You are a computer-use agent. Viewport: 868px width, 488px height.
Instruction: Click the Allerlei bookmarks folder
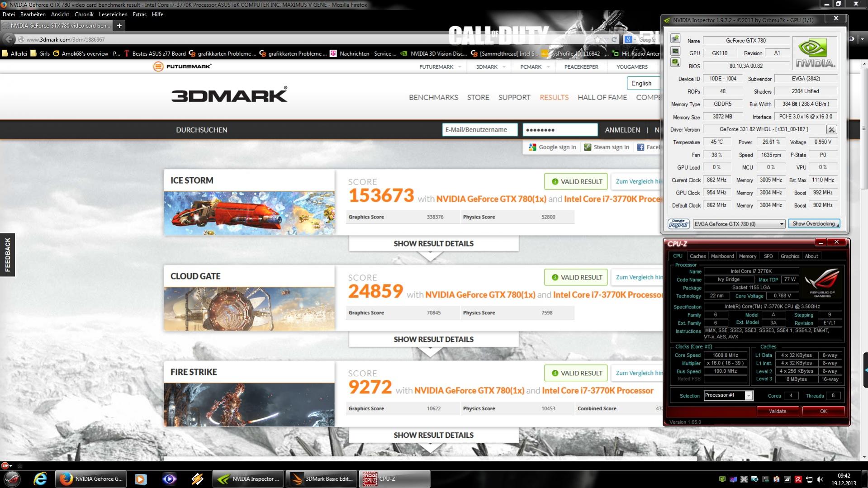14,53
